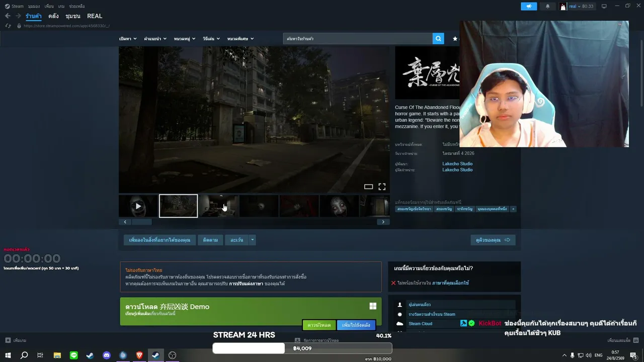Open Windows taskbar search
Image resolution: width=644 pixels, height=362 pixels.
click(24, 355)
